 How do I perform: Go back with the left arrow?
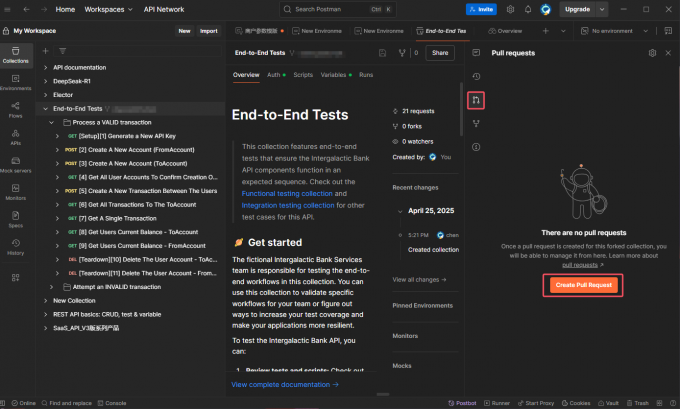[26, 9]
